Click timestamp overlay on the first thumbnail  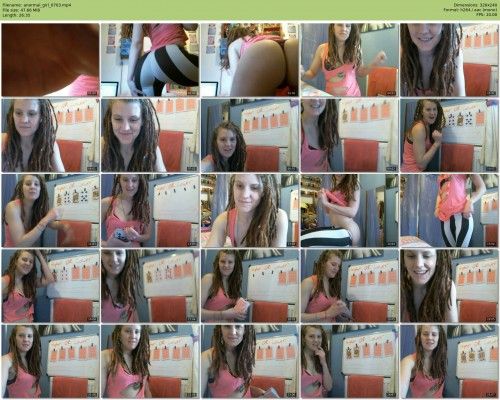pos(92,93)
